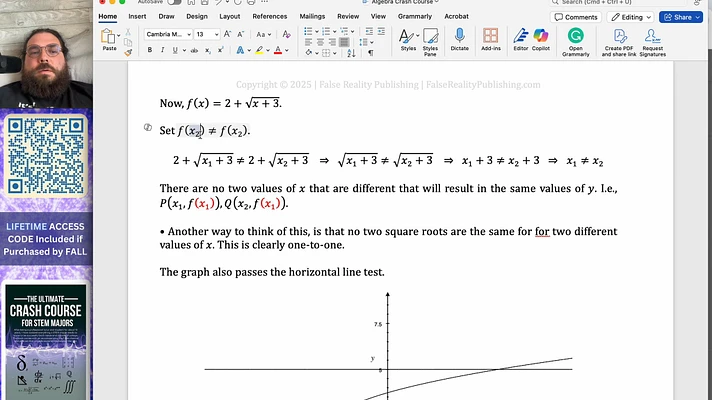Open the Editing mode dropdown
712x400 pixels.
click(x=631, y=17)
